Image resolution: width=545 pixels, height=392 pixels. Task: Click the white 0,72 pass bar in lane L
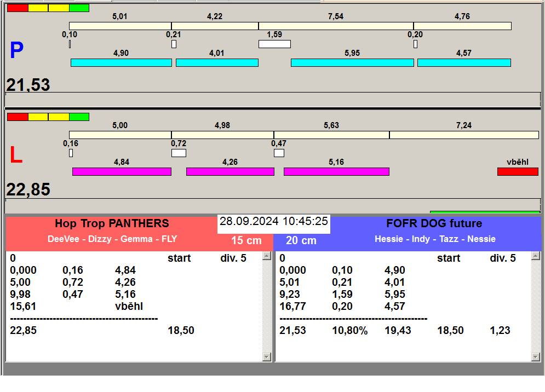[179, 153]
